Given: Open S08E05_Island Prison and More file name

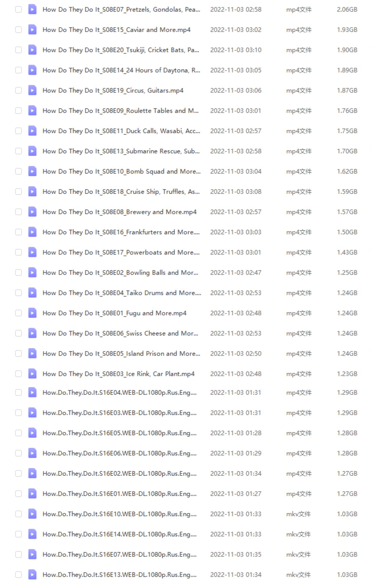Looking at the screenshot, I should [121, 354].
